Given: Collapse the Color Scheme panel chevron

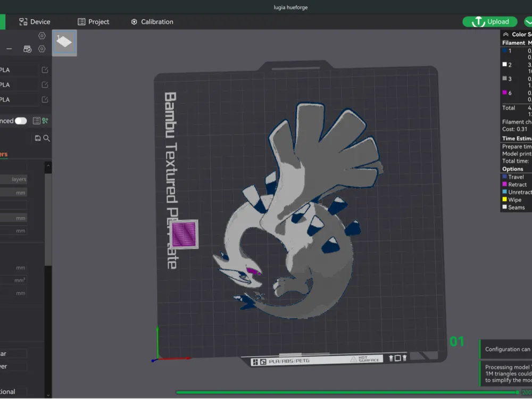Looking at the screenshot, I should [505, 35].
